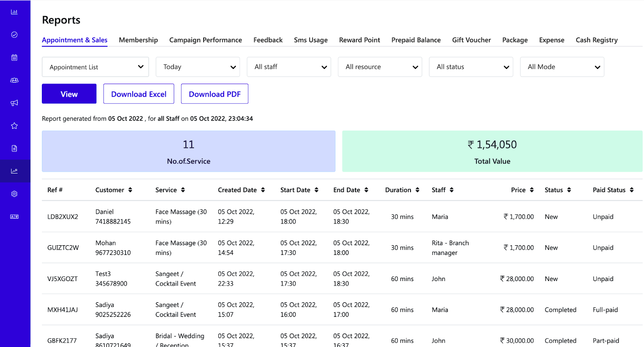Switch to the Reward Point tab

(359, 40)
